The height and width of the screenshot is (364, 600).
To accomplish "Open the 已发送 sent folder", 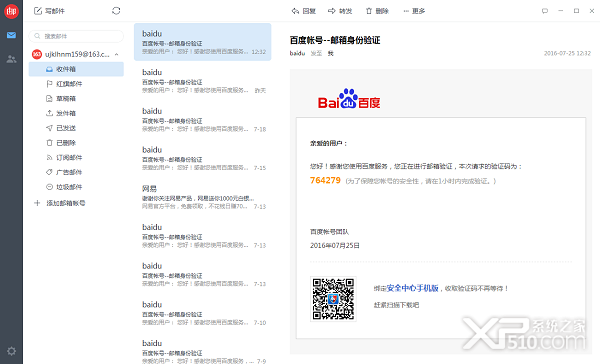I will point(76,128).
